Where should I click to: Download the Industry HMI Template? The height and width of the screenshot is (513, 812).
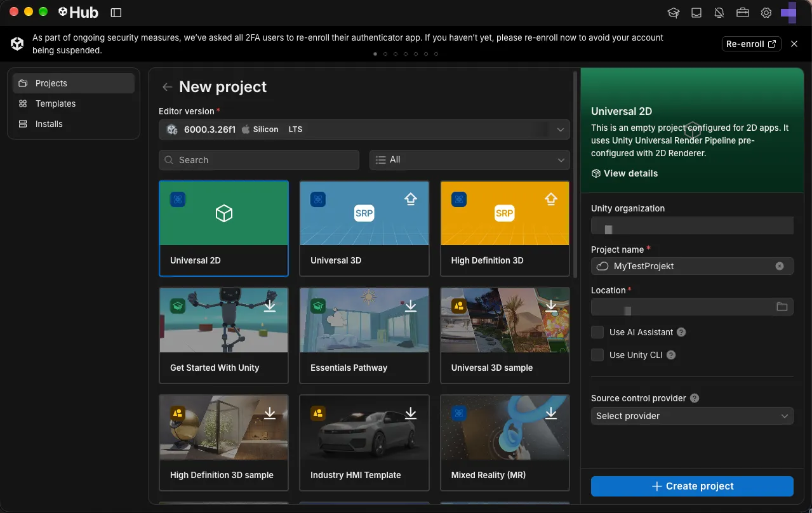click(x=411, y=413)
